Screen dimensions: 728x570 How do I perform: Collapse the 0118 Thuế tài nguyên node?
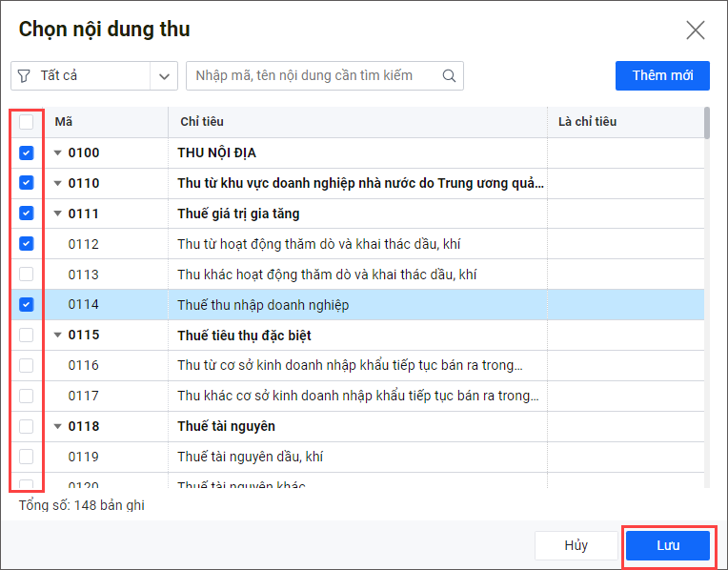(57, 427)
